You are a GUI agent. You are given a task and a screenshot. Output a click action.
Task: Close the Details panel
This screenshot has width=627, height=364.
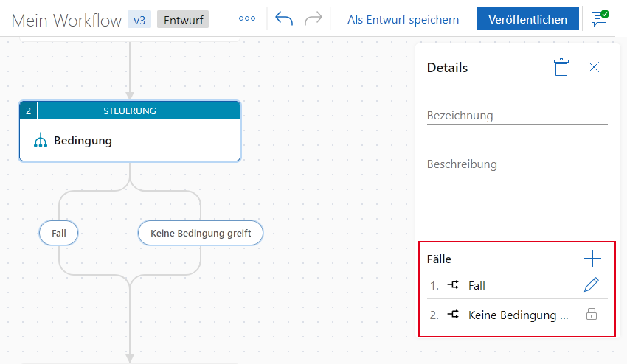pyautogui.click(x=594, y=68)
